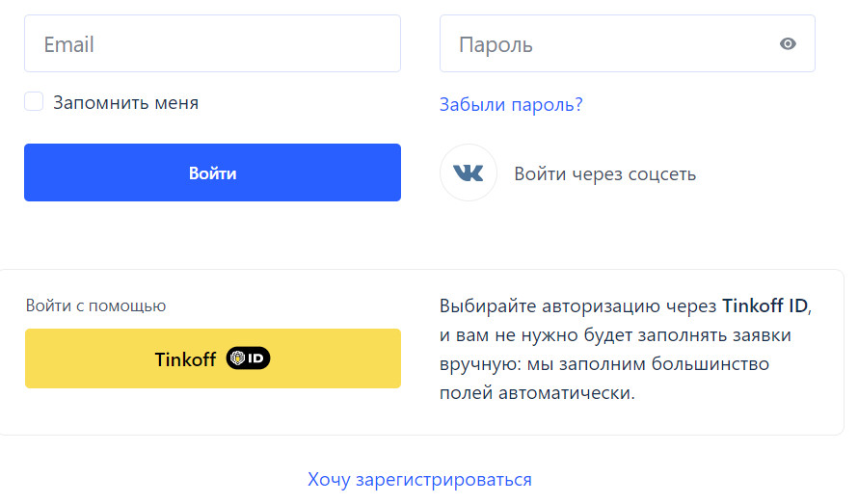Open the Забыли пароль? link
858x504 pixels.
pyautogui.click(x=511, y=104)
